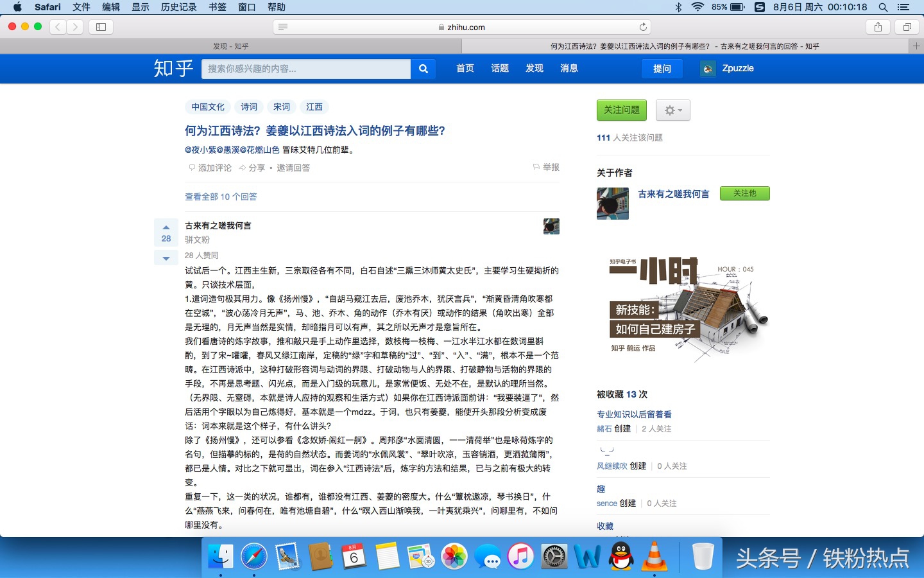
Task: Open Microsoft Word from the Dock
Action: click(x=588, y=557)
